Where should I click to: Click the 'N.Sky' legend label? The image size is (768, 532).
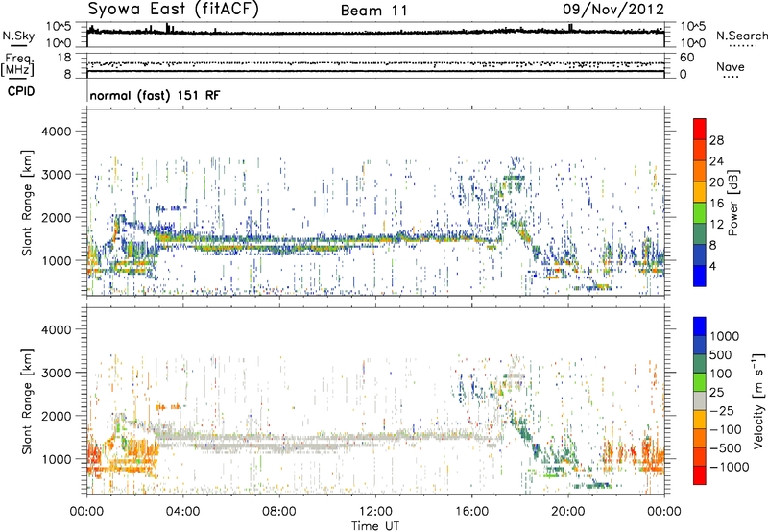tap(18, 36)
